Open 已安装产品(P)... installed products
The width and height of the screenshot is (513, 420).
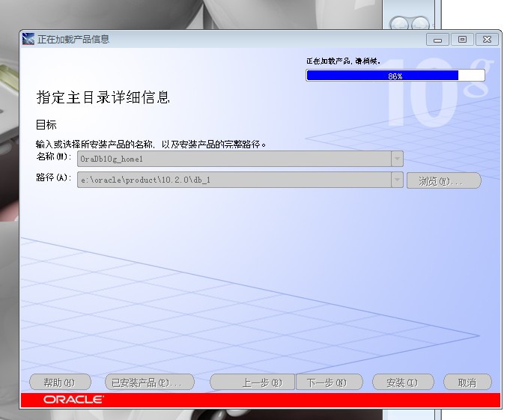click(150, 383)
